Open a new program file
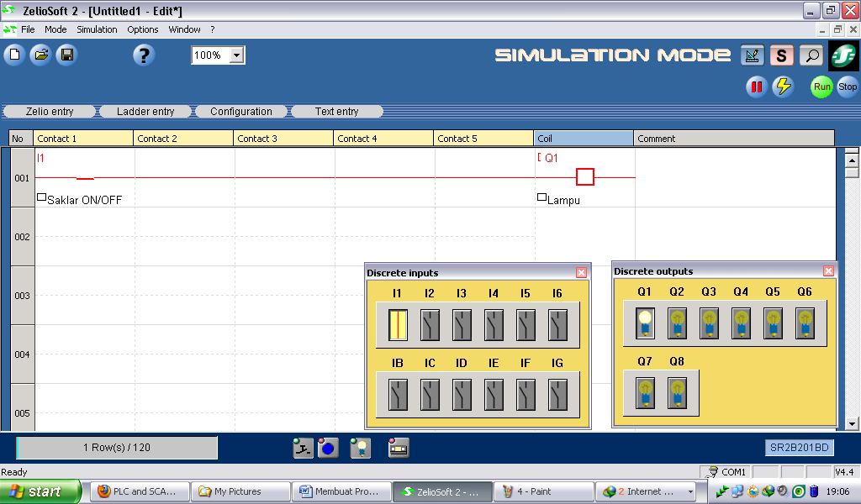Screen dimensions: 861x504 (14, 55)
